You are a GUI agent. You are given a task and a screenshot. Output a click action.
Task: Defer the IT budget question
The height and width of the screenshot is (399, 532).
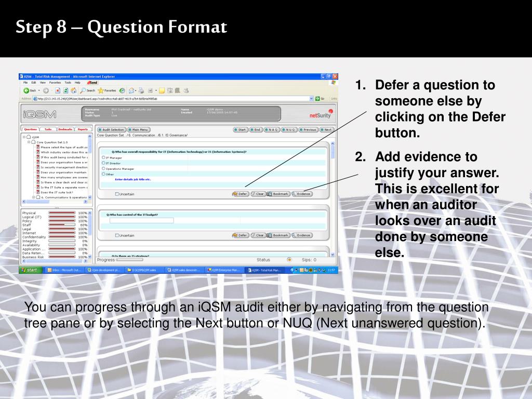(241, 235)
